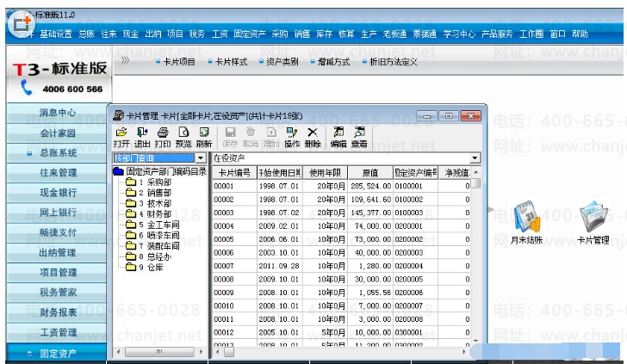
Task: Click the 查看 (View) toolbar icon
Action: pyautogui.click(x=359, y=137)
